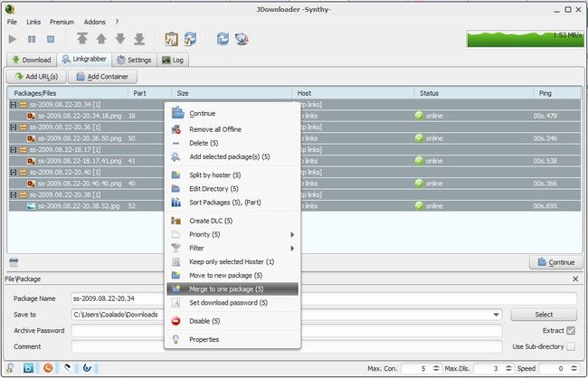The height and width of the screenshot is (378, 588).
Task: Collapse package ss-2009.08.22-20.40
Action: pyautogui.click(x=14, y=172)
